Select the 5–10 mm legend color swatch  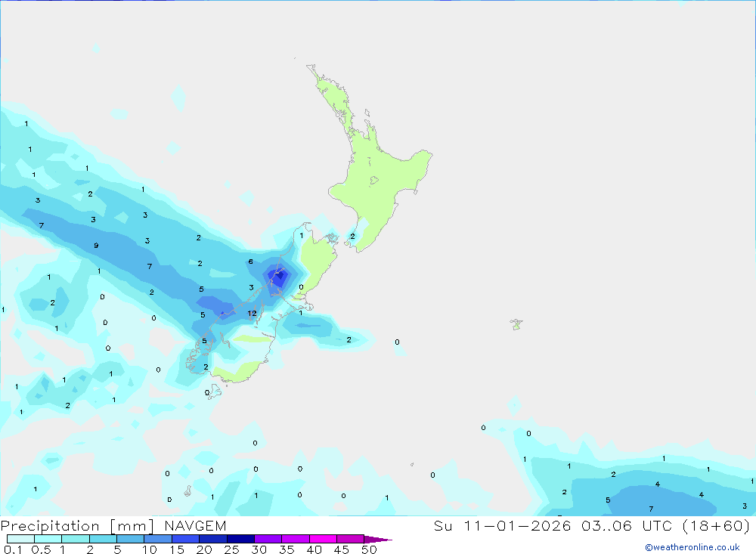(131, 539)
